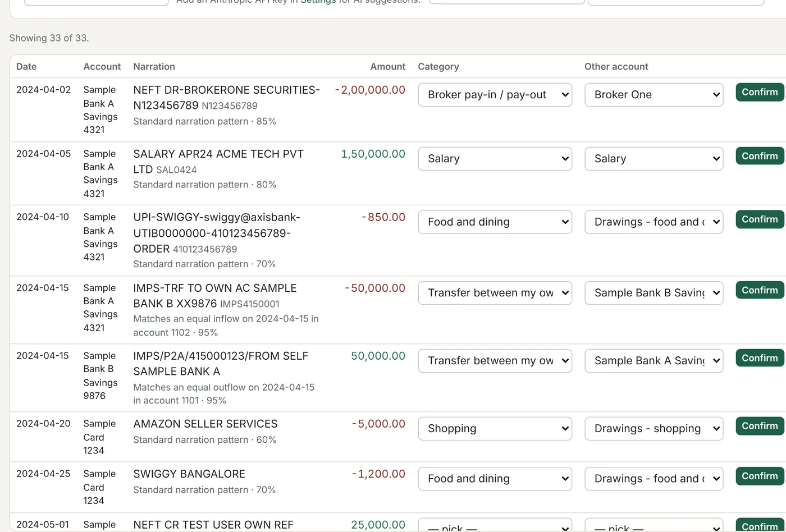The image size is (786, 532).
Task: Open Salary other account dropdown
Action: [x=654, y=159]
